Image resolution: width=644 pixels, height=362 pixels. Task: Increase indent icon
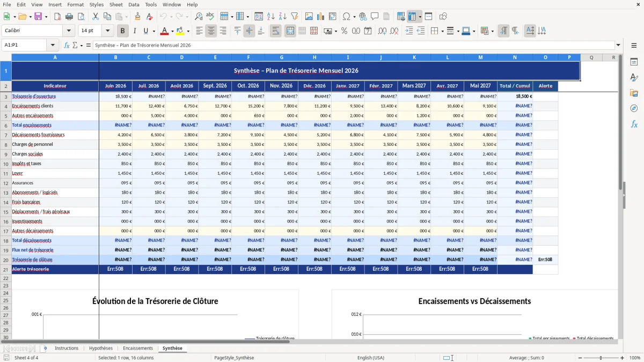tap(409, 31)
